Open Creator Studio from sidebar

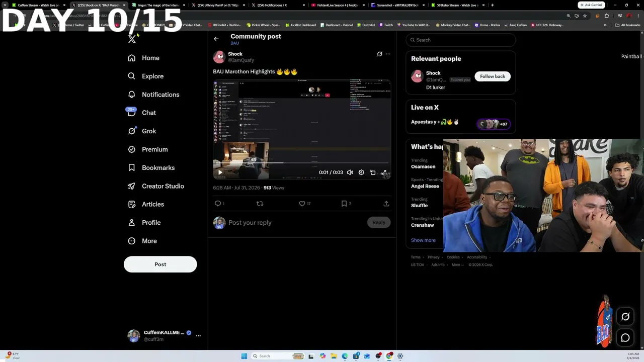pos(155,186)
